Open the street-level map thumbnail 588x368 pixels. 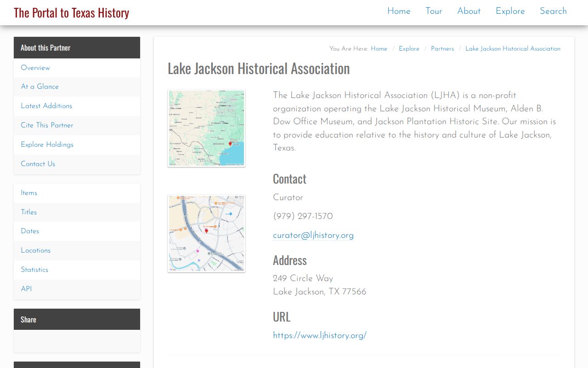point(206,234)
